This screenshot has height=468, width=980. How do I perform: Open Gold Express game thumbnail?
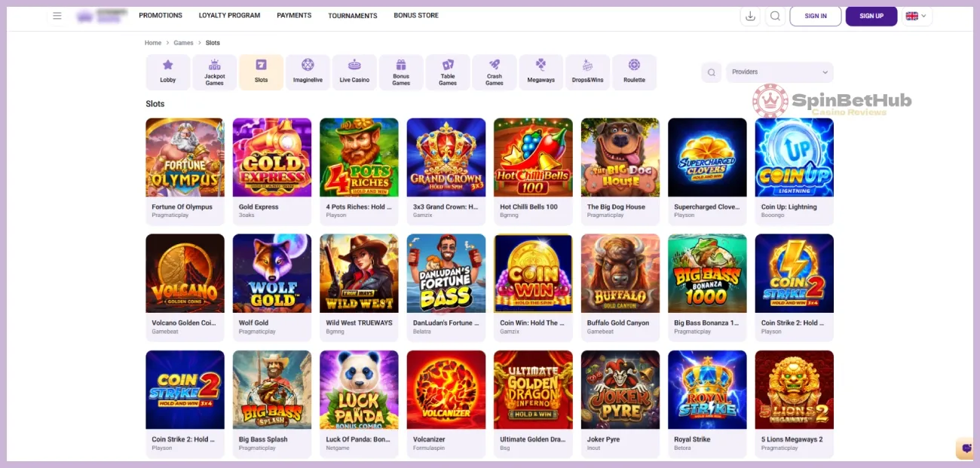[x=272, y=158]
